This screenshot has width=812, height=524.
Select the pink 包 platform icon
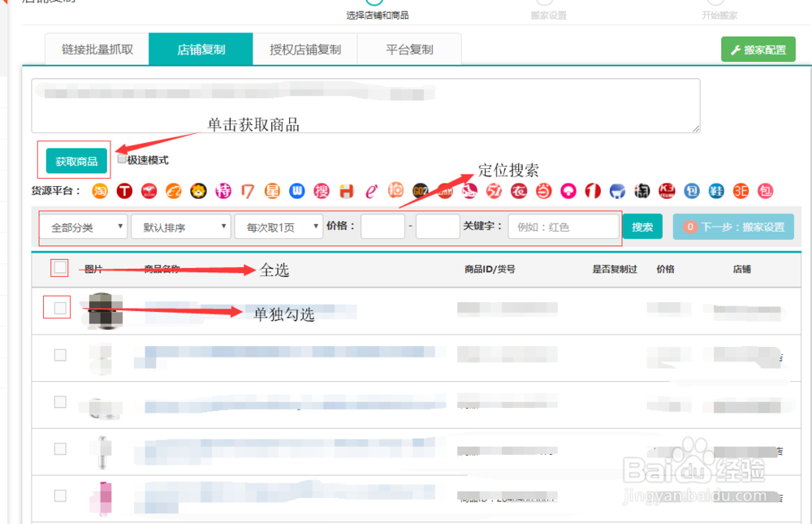coord(766,191)
